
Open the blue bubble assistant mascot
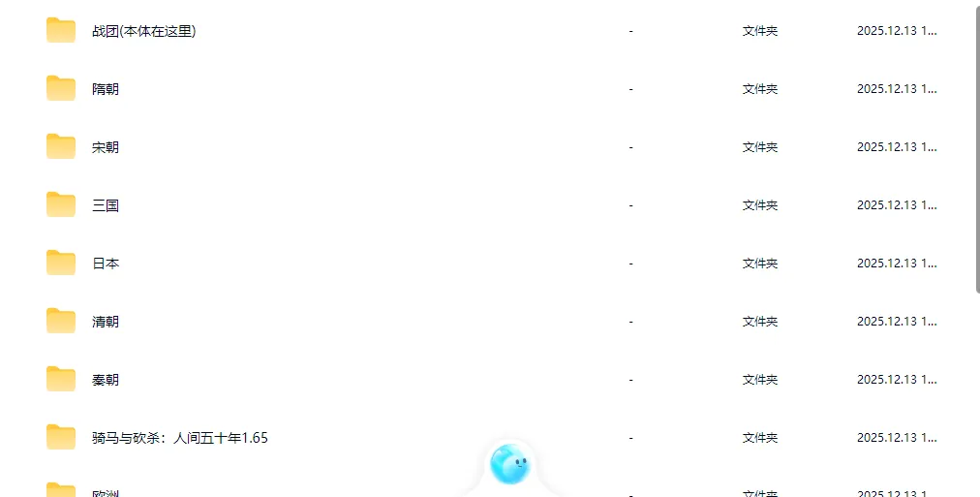510,464
